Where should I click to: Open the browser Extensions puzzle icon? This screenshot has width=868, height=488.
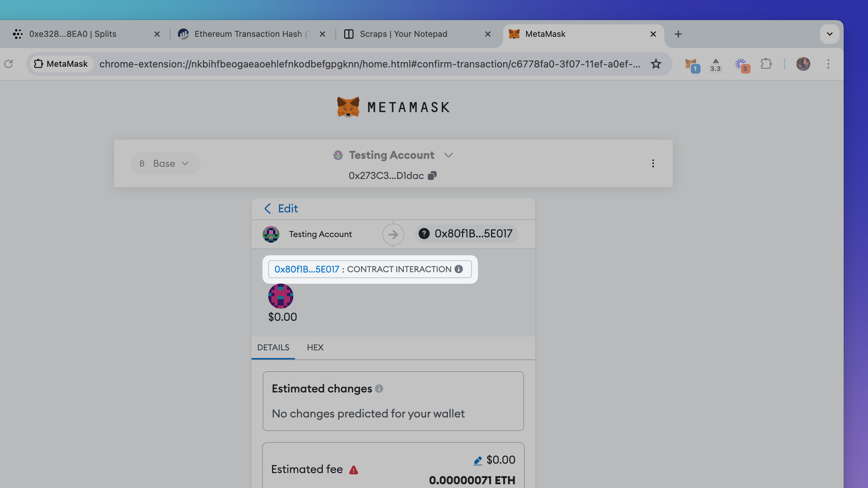(x=766, y=64)
